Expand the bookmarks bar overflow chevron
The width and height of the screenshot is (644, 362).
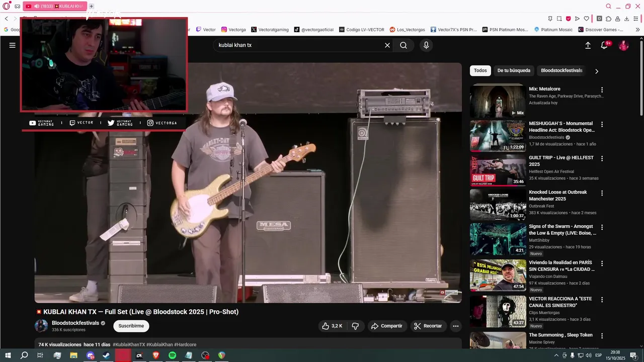tap(637, 30)
